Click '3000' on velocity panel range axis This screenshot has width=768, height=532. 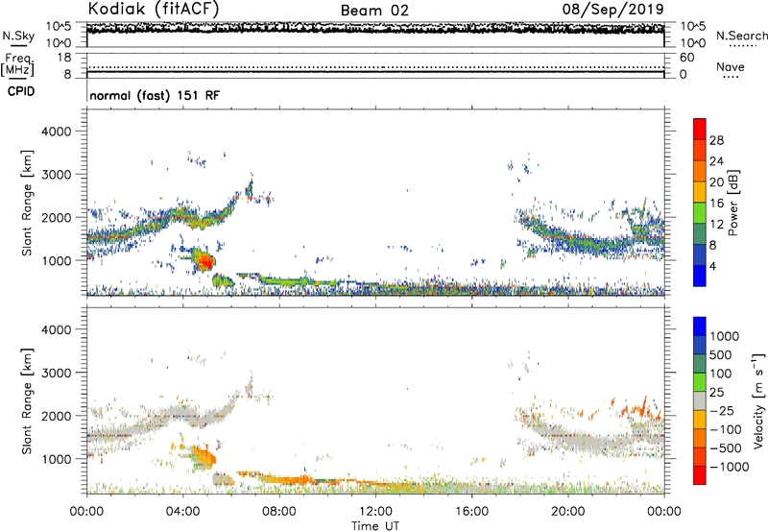point(57,373)
